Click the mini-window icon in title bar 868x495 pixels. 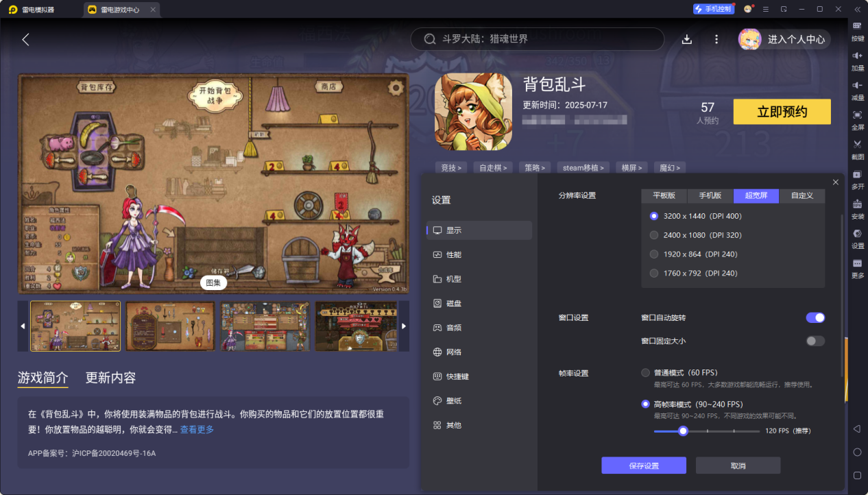click(784, 9)
